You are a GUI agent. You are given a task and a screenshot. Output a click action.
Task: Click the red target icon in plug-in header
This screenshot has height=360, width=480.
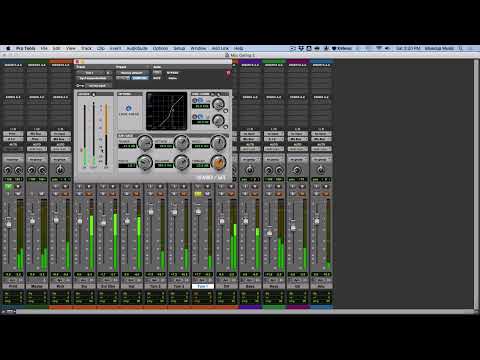(x=228, y=73)
